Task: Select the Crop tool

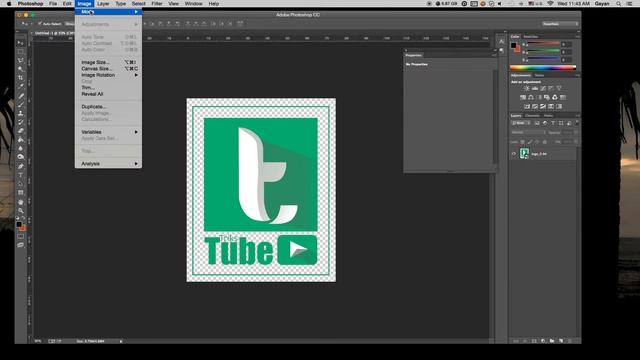Action: 20,78
